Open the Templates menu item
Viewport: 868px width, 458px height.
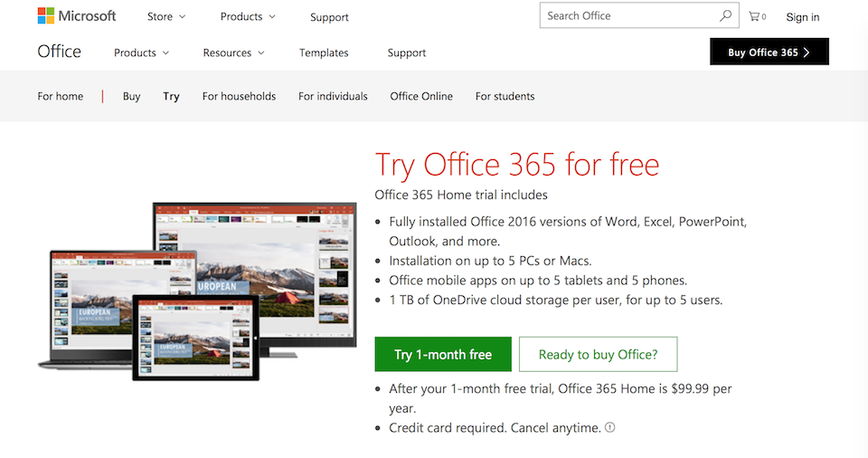coord(324,52)
